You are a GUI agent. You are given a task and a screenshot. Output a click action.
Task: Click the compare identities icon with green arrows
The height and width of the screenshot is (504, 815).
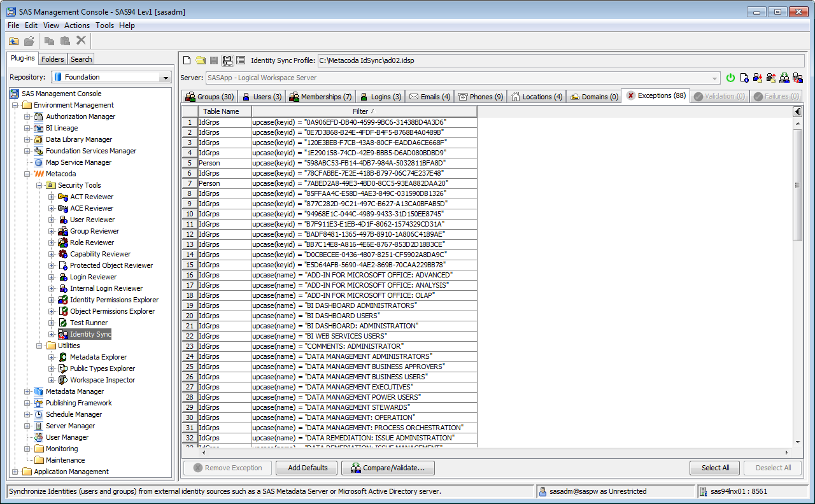point(784,78)
